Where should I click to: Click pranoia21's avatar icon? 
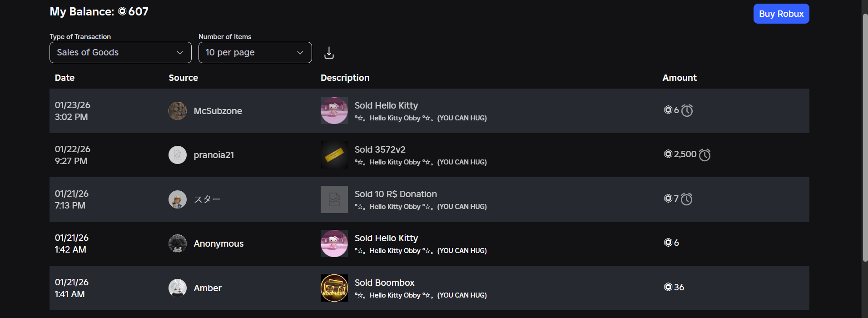point(178,155)
